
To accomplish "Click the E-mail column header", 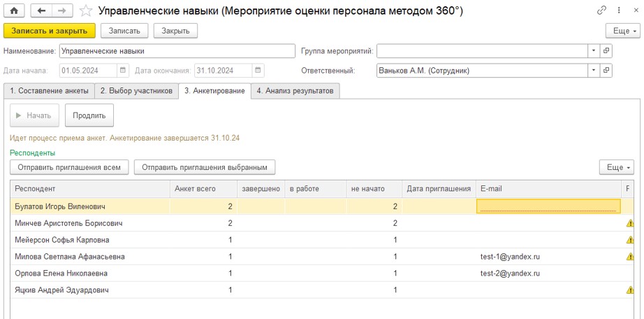I will (x=548, y=189).
